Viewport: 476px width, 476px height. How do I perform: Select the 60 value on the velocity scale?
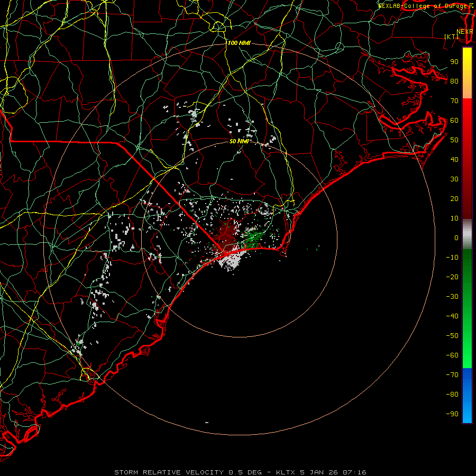[454, 121]
